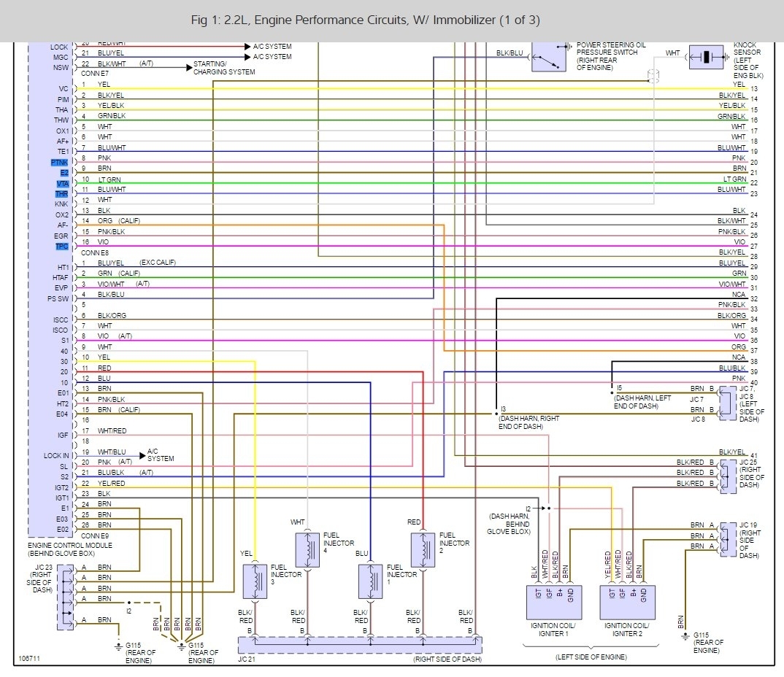Click the highlighted THR pin label
This screenshot has height=677, width=784.
(61, 194)
